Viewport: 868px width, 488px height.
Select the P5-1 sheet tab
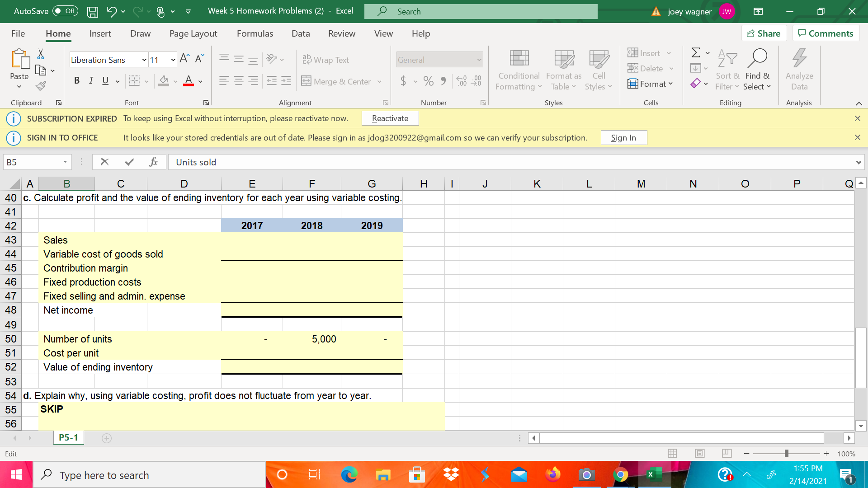point(68,437)
